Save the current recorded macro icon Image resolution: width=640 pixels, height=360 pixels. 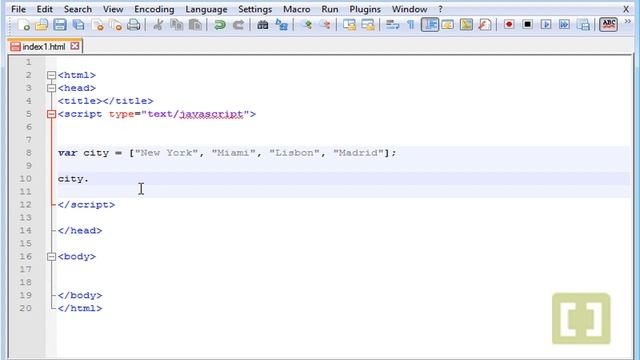[584, 25]
